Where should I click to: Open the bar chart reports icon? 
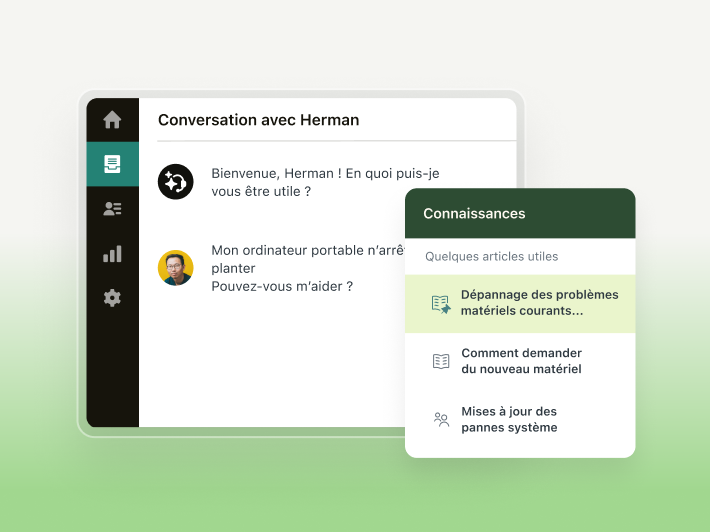pos(112,254)
